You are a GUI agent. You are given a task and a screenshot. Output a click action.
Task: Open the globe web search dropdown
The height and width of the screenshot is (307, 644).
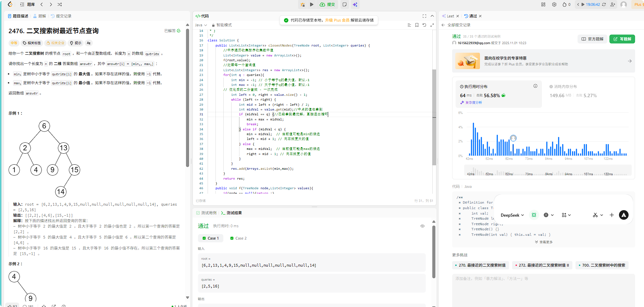[548, 215]
